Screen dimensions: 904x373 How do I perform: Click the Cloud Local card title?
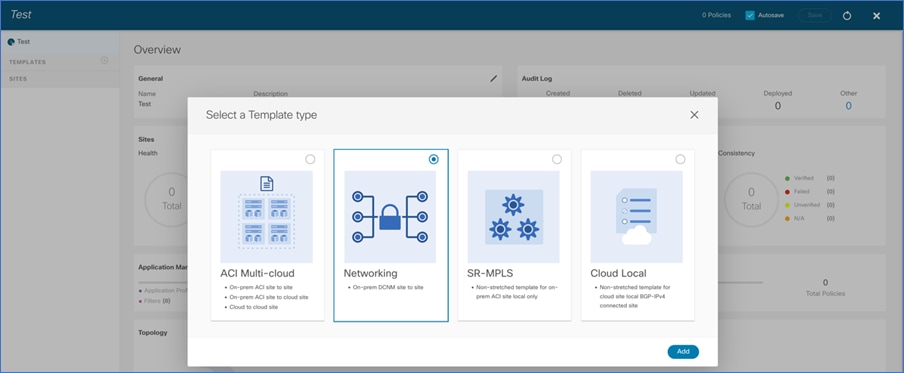pos(619,273)
